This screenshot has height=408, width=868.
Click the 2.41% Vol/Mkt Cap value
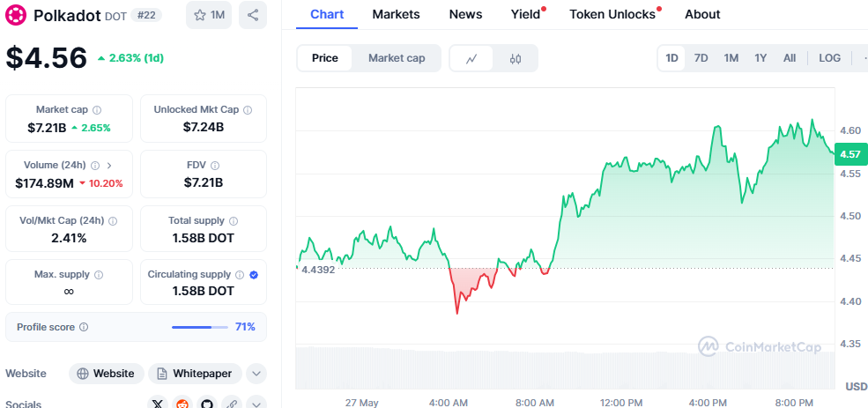[70, 239]
